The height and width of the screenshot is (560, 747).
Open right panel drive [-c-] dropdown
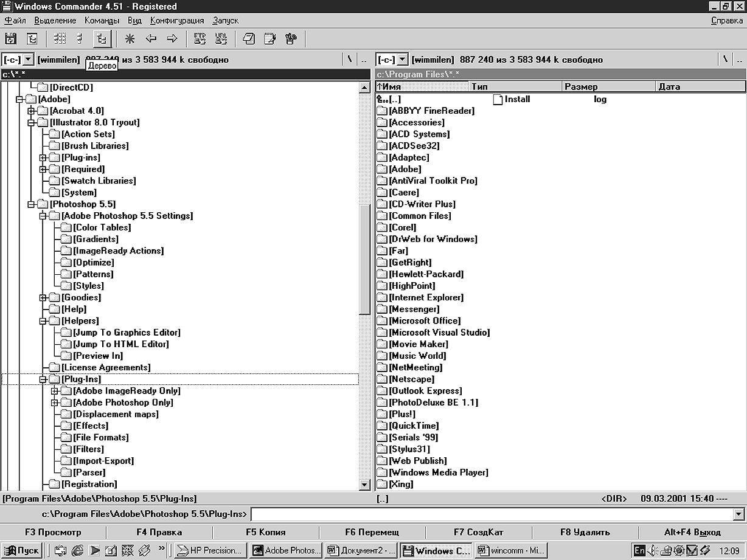[x=402, y=60]
